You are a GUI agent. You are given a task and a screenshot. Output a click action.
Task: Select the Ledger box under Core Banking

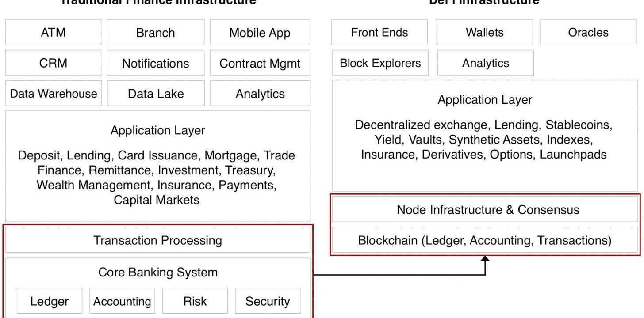click(x=50, y=301)
